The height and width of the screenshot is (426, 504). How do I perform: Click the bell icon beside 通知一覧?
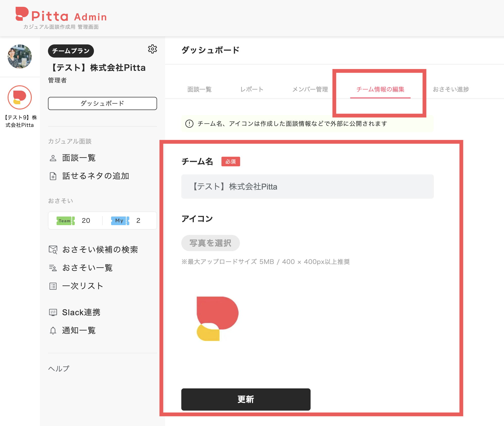[x=53, y=331]
